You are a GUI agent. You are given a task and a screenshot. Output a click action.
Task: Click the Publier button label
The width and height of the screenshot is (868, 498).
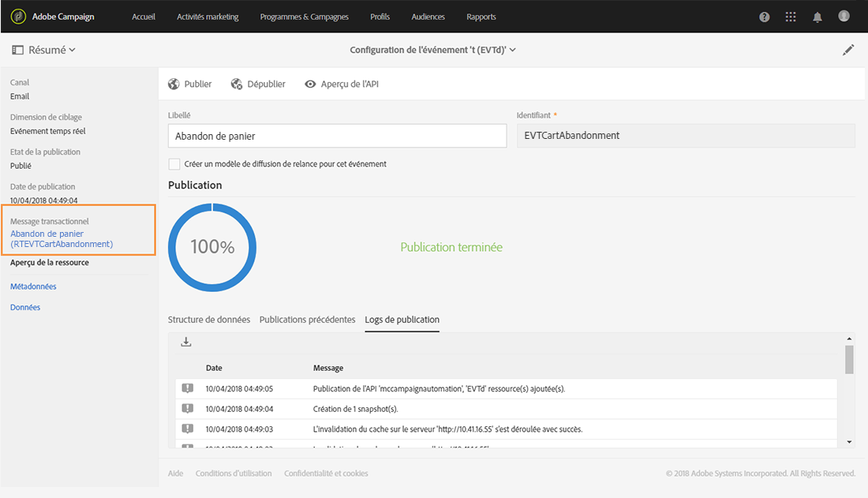click(197, 84)
